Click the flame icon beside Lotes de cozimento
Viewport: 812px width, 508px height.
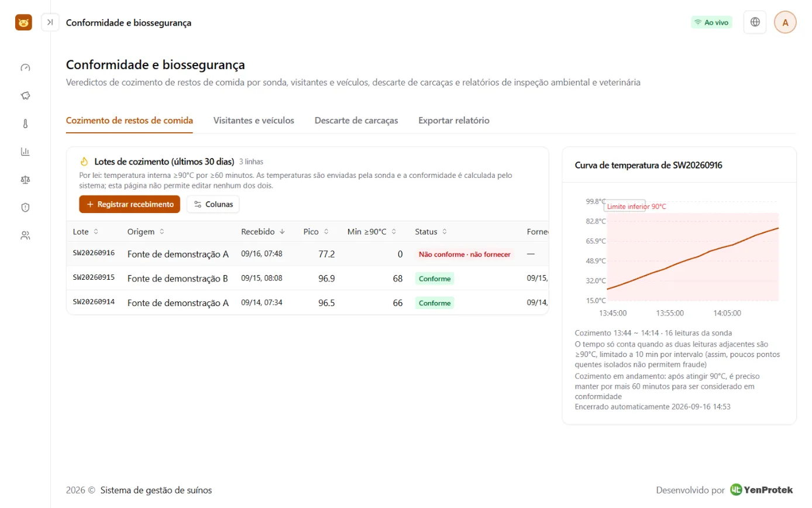(84, 162)
